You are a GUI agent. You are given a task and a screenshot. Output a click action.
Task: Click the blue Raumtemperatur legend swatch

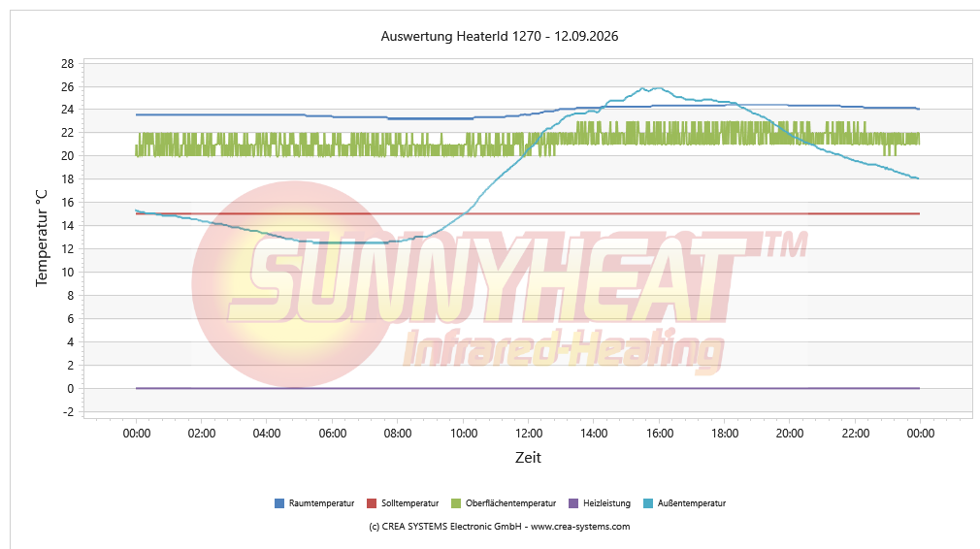tap(279, 503)
